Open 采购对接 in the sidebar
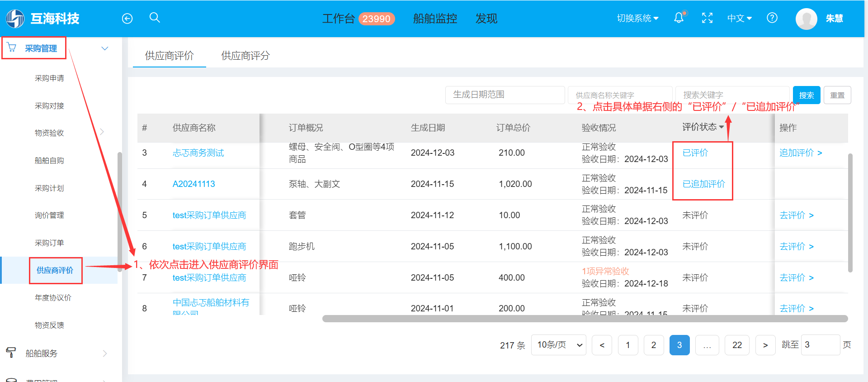The image size is (868, 382). tap(49, 106)
